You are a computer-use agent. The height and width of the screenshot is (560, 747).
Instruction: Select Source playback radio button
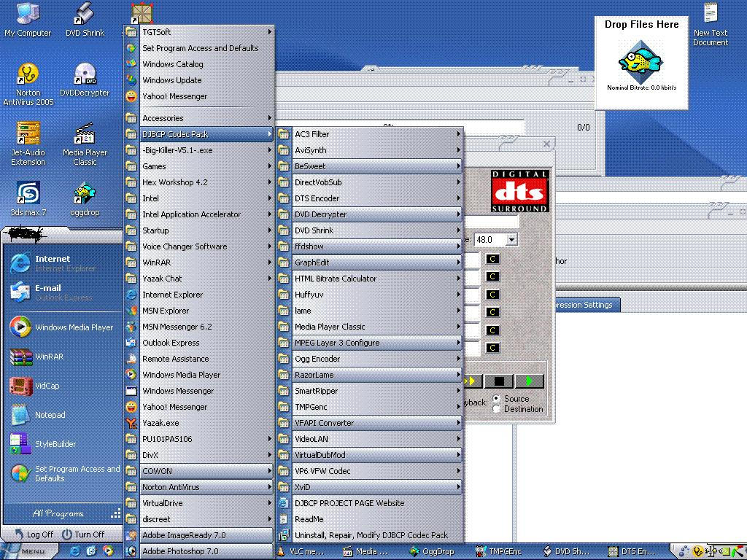[x=498, y=399]
